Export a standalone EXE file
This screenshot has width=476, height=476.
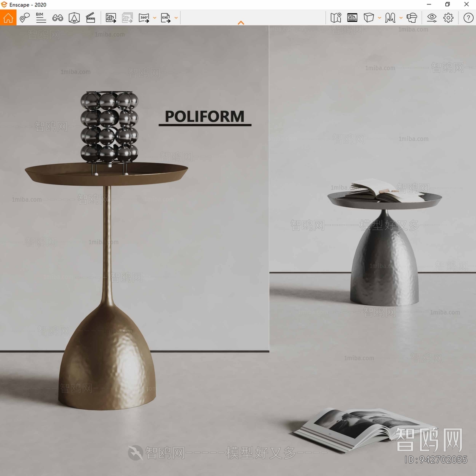[166, 18]
